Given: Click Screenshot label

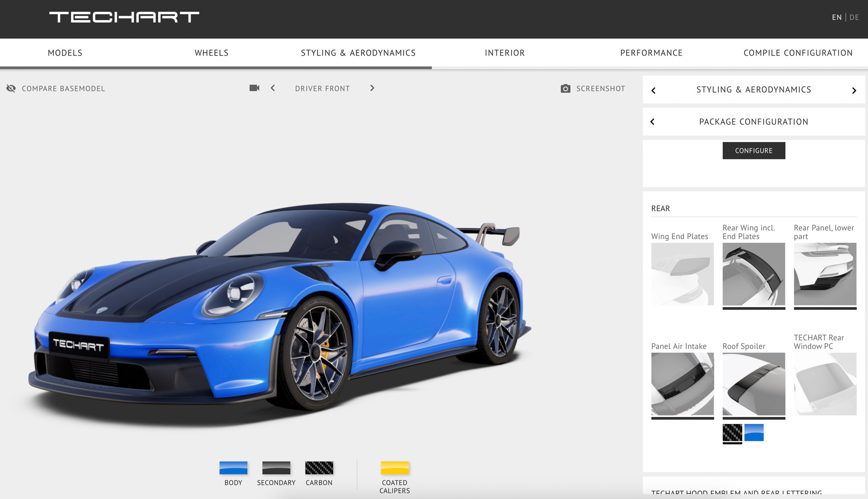Looking at the screenshot, I should [600, 89].
